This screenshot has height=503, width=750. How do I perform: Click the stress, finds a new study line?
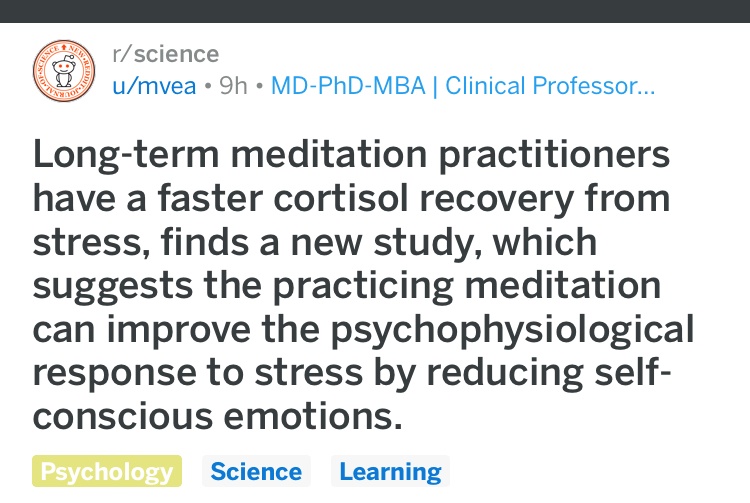pos(315,242)
